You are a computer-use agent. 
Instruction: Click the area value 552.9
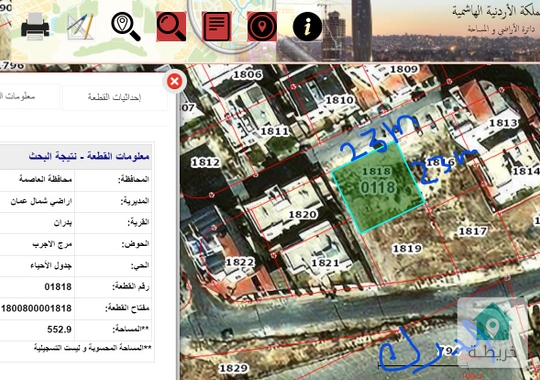pos(59,330)
